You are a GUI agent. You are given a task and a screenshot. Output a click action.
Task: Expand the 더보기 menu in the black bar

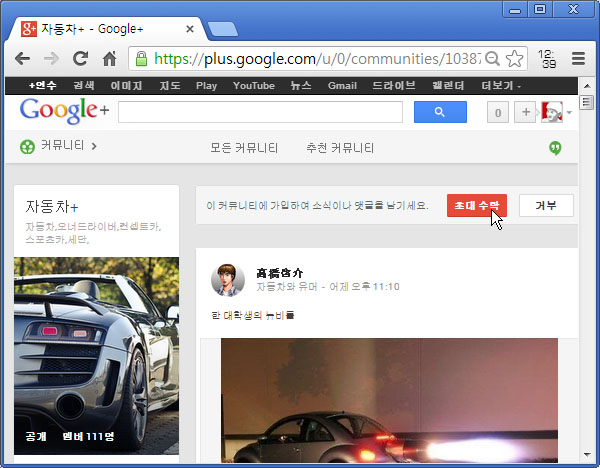coord(501,86)
